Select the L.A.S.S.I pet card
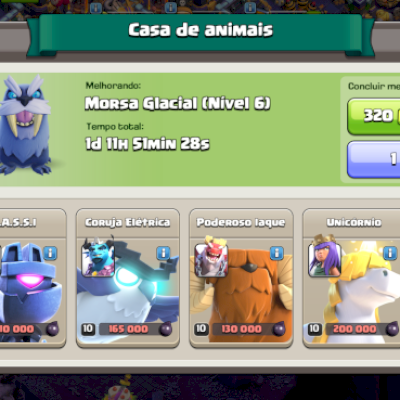 pyautogui.click(x=33, y=278)
